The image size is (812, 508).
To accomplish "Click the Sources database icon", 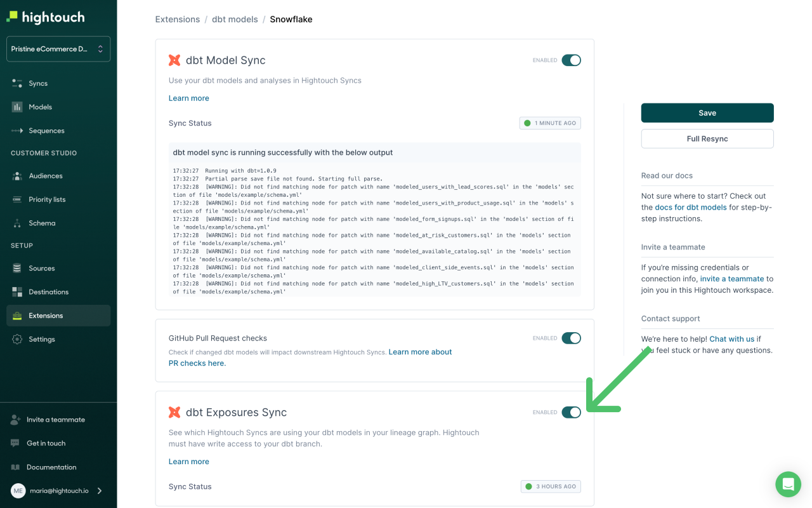I will point(17,269).
